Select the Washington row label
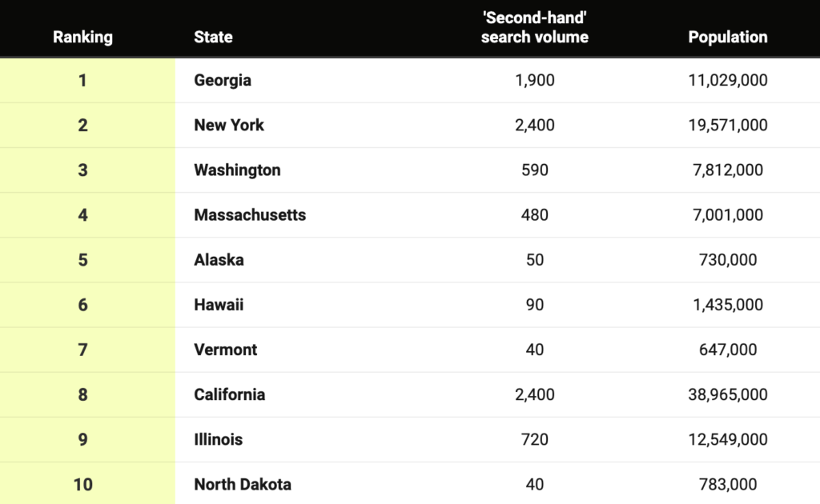Image resolution: width=820 pixels, height=504 pixels. tap(237, 170)
